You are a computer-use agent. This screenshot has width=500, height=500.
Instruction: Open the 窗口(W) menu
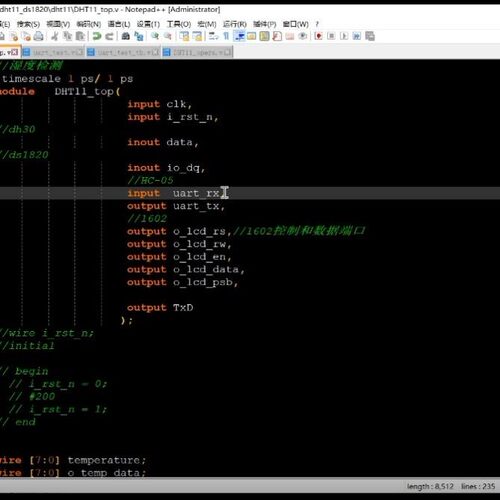[x=296, y=24]
